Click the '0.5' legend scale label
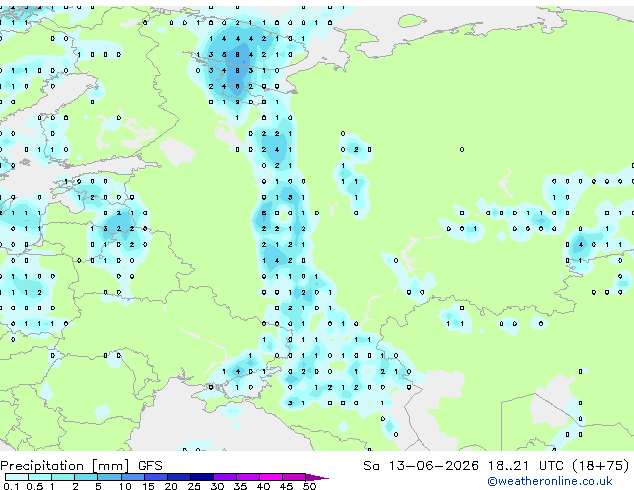The image size is (634, 490). tap(35, 486)
